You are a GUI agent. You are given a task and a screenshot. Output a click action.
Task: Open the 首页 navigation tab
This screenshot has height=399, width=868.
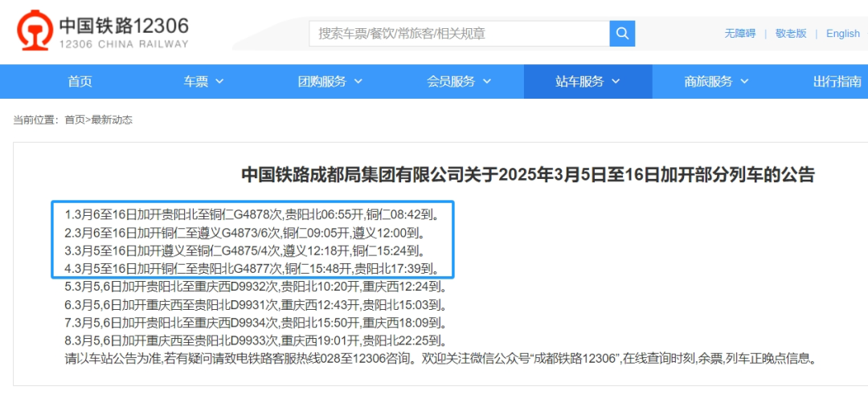(80, 82)
